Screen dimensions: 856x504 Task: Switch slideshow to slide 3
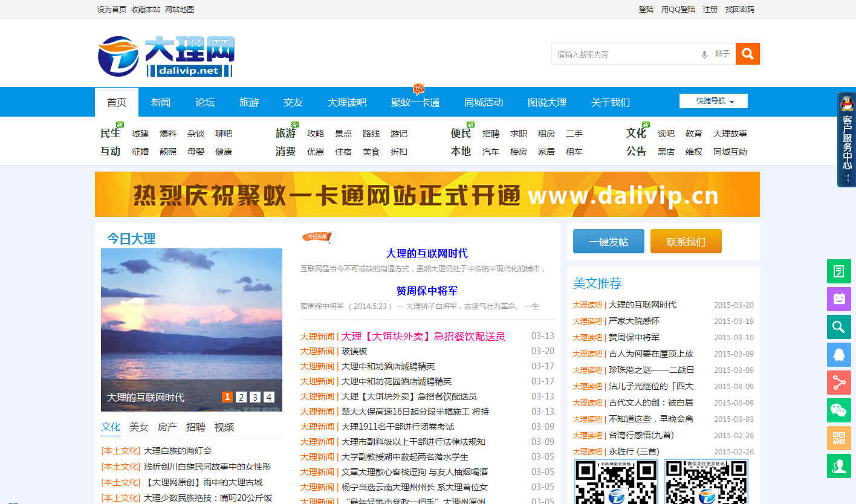(255, 397)
